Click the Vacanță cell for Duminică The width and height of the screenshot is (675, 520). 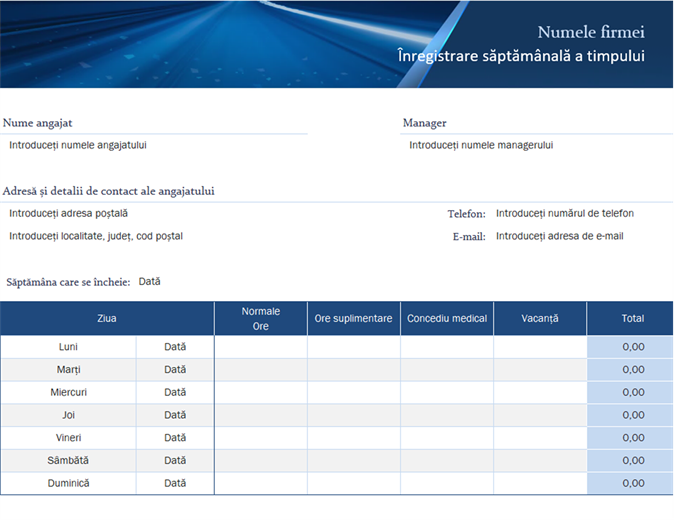(x=540, y=483)
